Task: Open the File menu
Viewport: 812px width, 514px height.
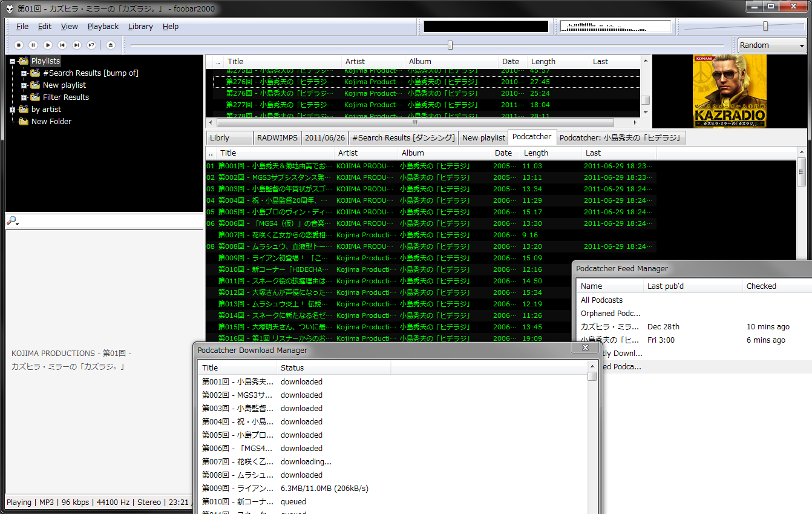Action: click(22, 27)
